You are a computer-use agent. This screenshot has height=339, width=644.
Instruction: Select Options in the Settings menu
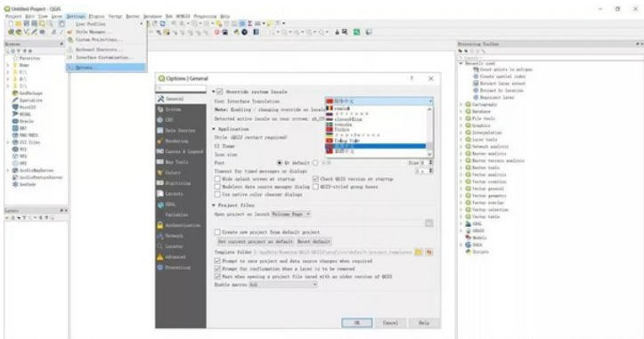coord(106,68)
